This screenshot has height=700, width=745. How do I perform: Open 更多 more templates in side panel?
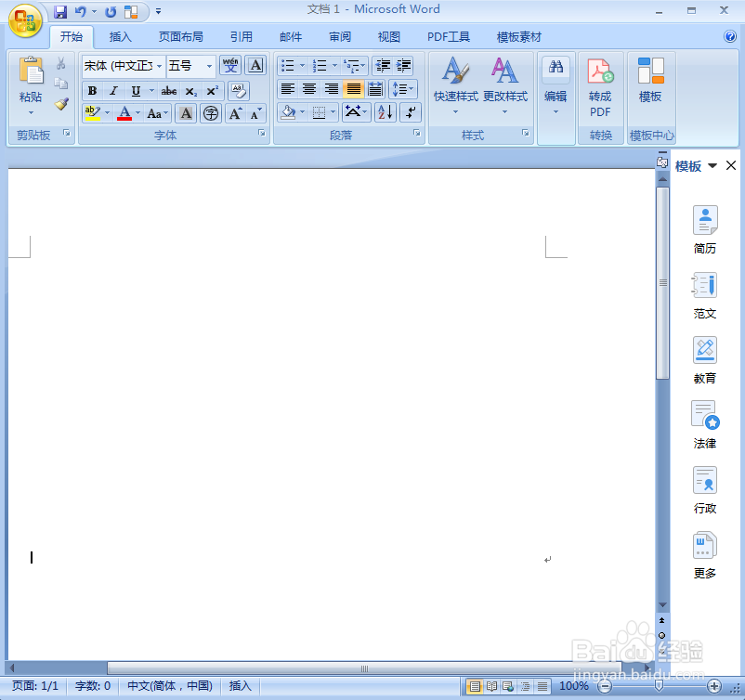click(705, 555)
